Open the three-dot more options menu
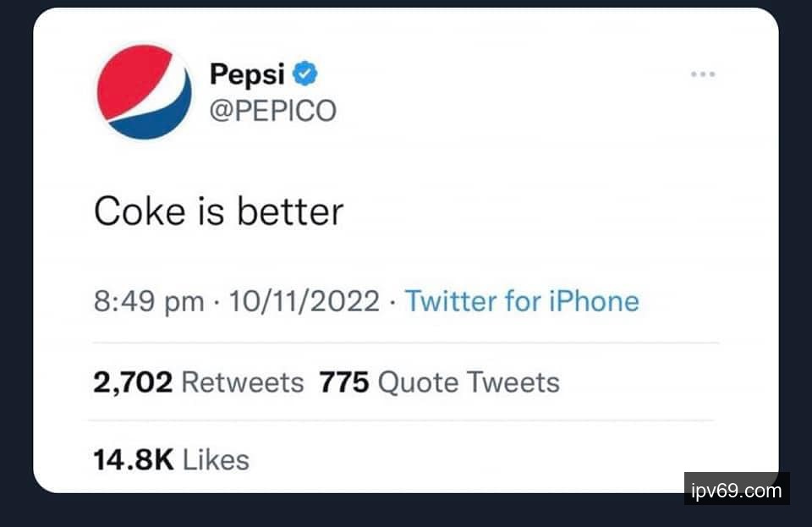Viewport: 812px width, 527px height. (703, 74)
